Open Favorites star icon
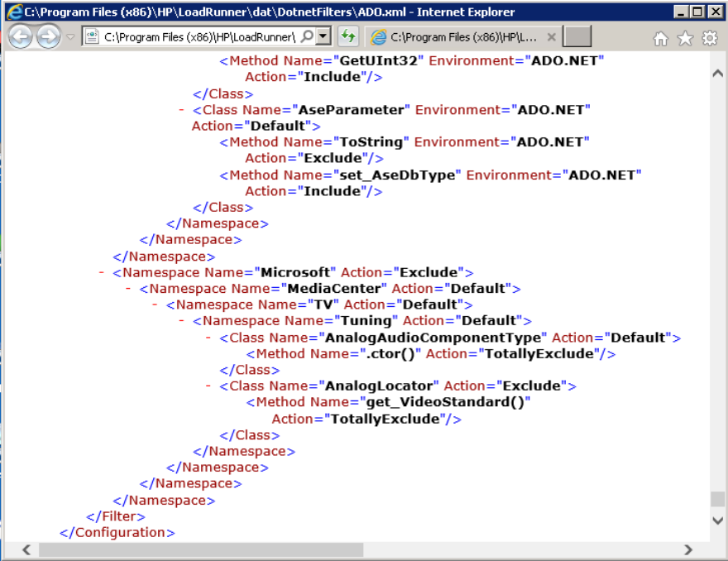728x561 pixels. [x=685, y=38]
